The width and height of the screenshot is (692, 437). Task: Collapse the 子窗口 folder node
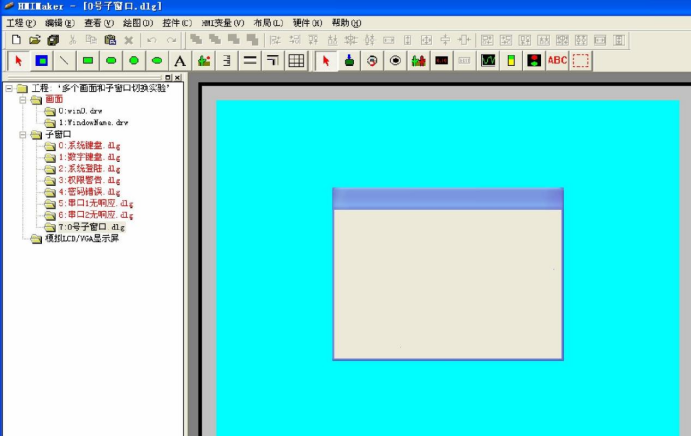[x=23, y=135]
